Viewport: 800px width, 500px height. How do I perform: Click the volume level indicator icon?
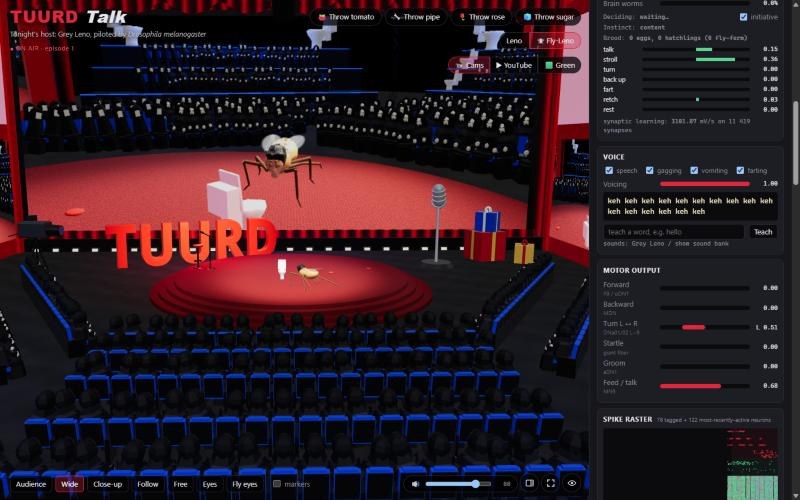[507, 484]
